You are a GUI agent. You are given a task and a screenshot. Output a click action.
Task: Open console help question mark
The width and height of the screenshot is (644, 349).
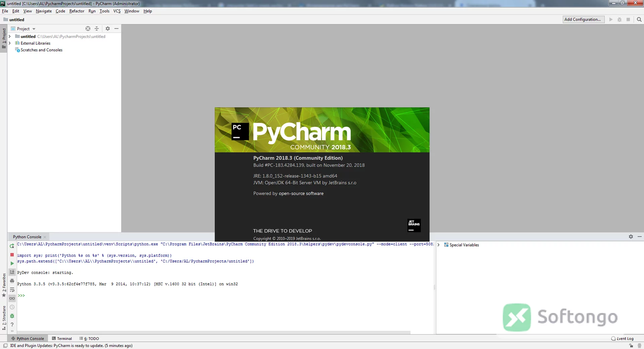tap(12, 325)
